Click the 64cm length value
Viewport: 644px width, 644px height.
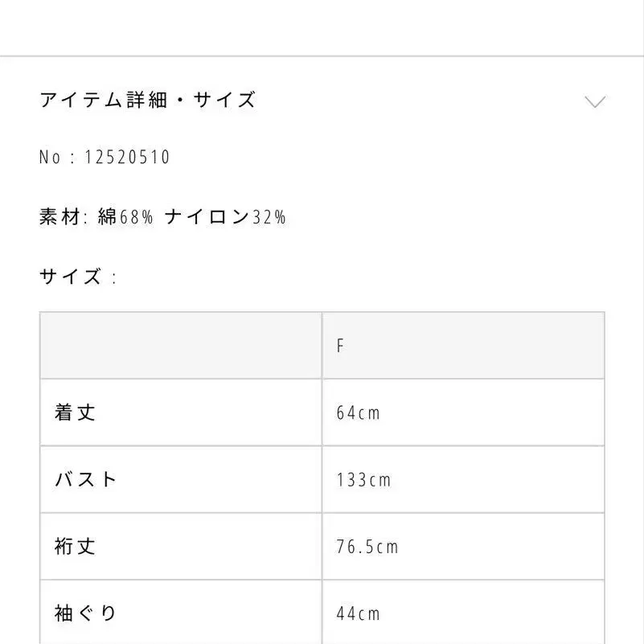tap(358, 413)
